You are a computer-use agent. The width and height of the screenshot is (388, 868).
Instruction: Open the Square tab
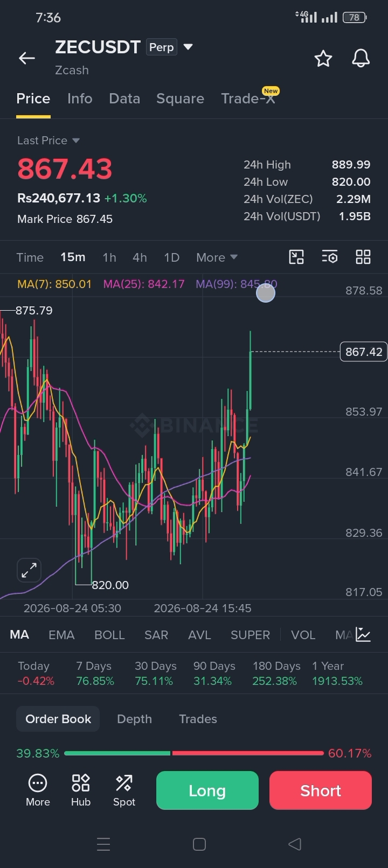180,99
